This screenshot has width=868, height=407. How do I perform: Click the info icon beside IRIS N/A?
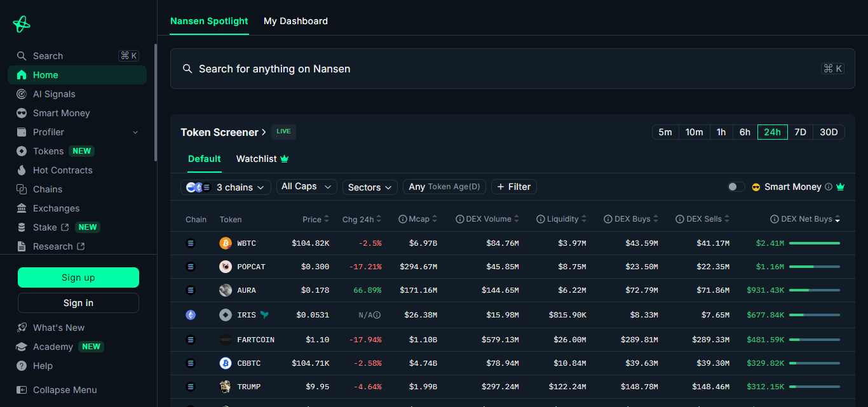pos(377,315)
